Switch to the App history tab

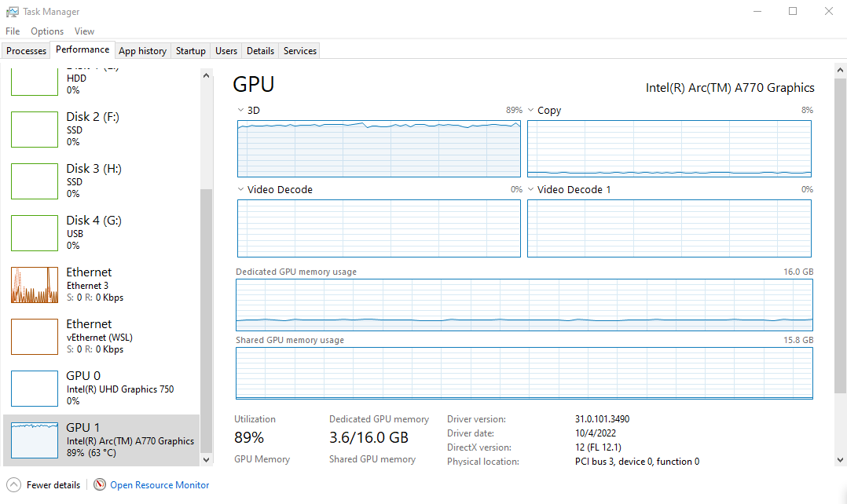143,51
